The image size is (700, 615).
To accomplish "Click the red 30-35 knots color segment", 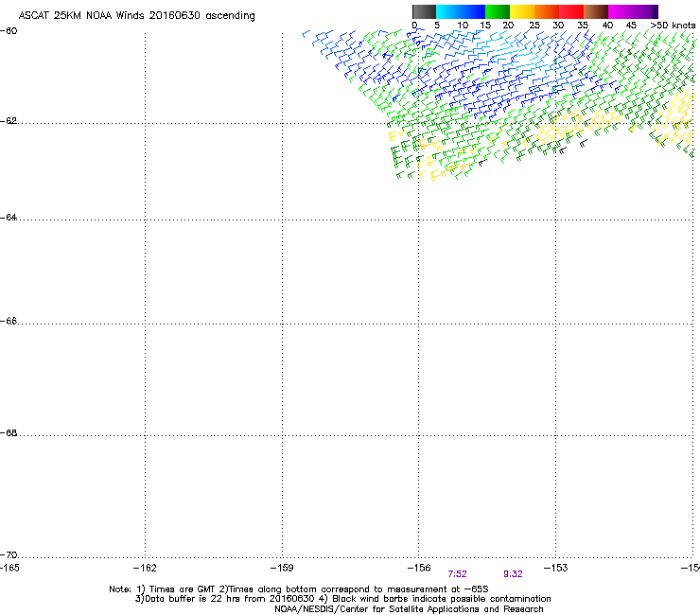I will point(571,11).
